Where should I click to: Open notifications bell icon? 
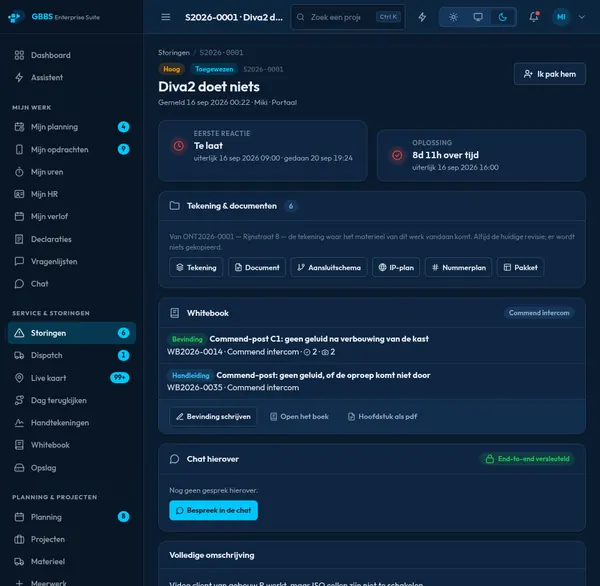pos(534,17)
